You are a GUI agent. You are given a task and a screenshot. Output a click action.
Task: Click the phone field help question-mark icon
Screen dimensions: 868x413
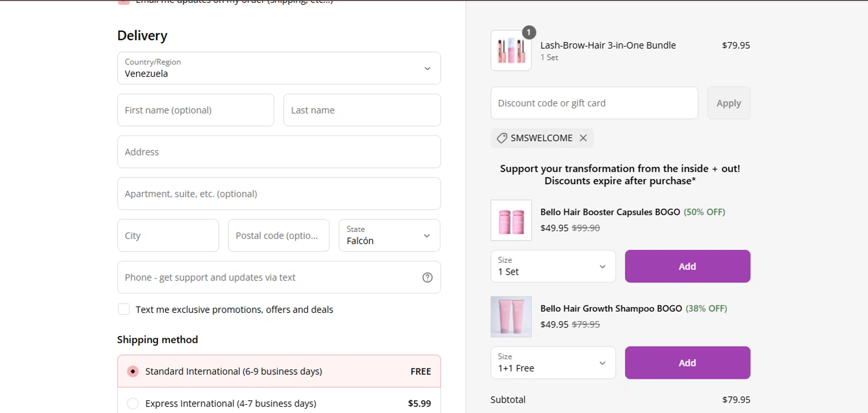coord(428,278)
